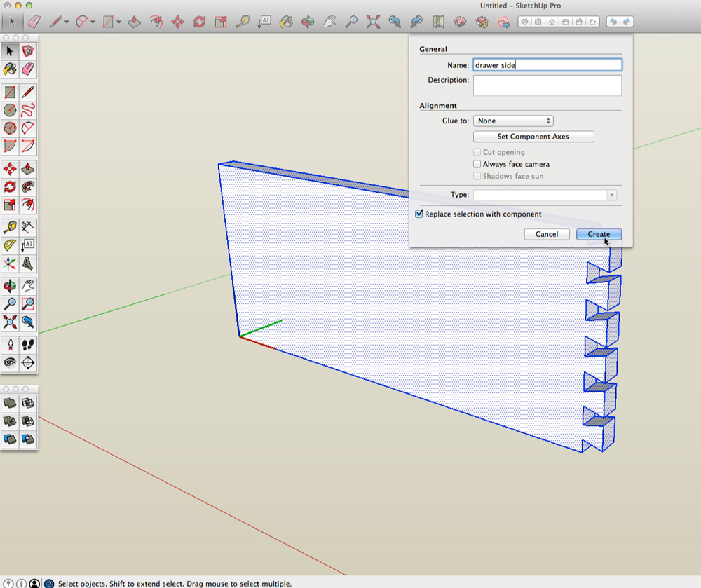Activate the Follow Me tool in left palette
701x588 pixels.
point(28,187)
